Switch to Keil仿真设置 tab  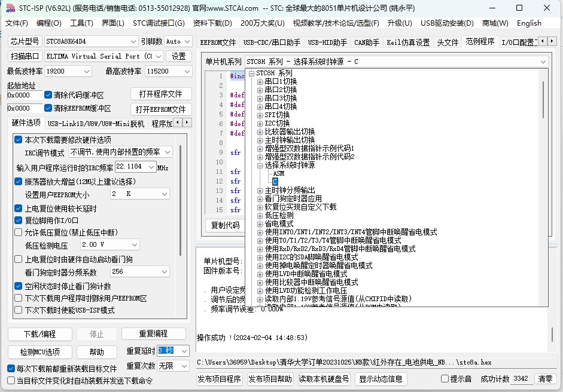tap(408, 42)
